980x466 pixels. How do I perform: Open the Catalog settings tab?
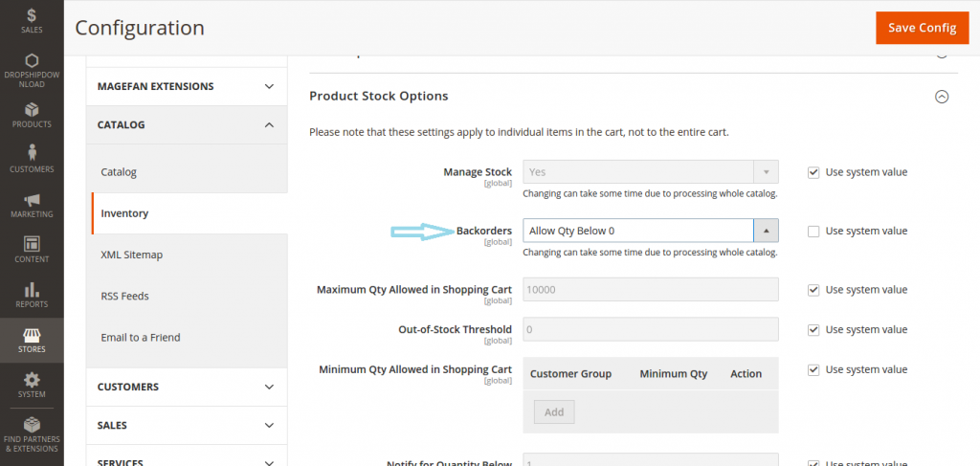[x=187, y=172]
